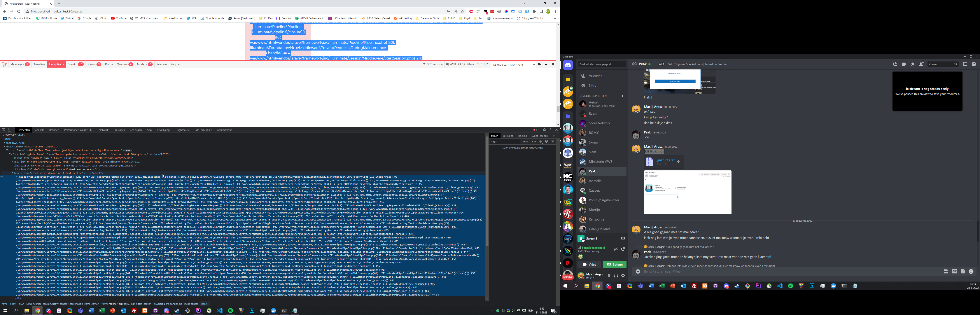Toggle the :hov element state panel
Image resolution: width=980 pixels, height=315 pixels.
[525, 142]
